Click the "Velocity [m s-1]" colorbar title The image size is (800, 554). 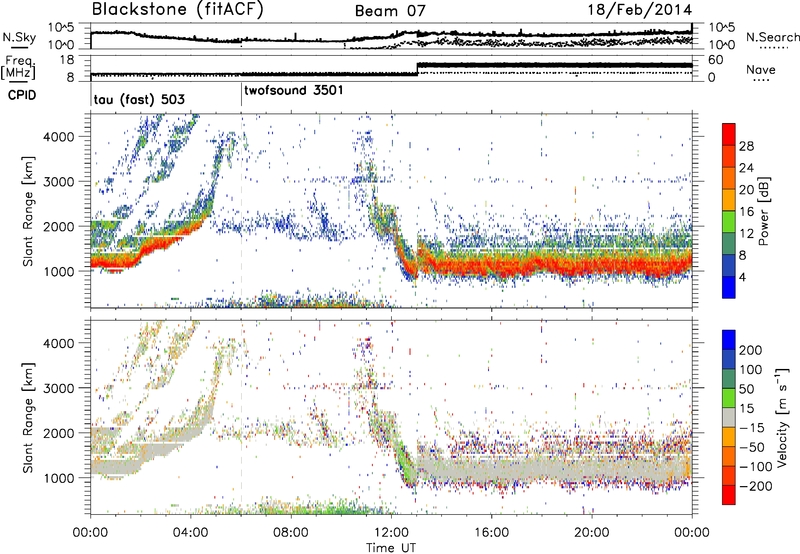pos(782,417)
